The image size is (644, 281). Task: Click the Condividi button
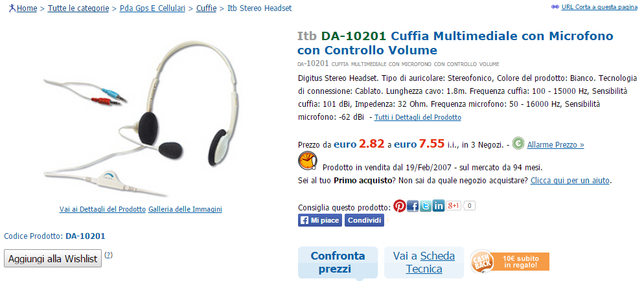click(x=364, y=220)
